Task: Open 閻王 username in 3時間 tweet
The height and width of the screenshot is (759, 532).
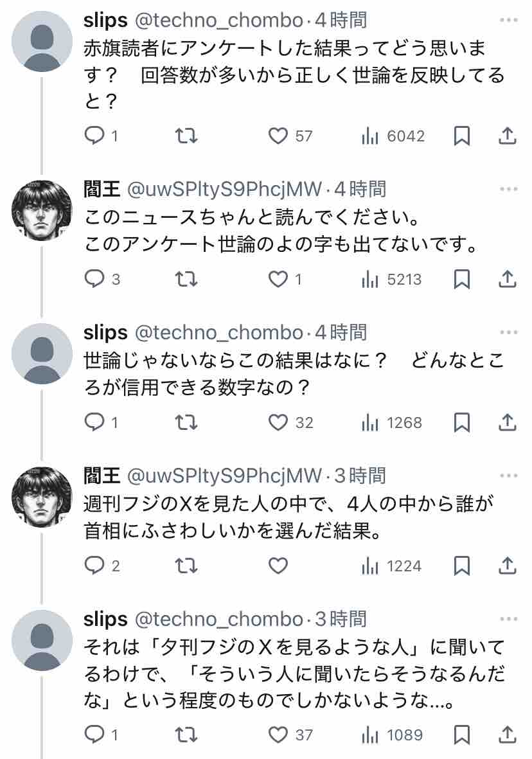Action: (x=102, y=476)
